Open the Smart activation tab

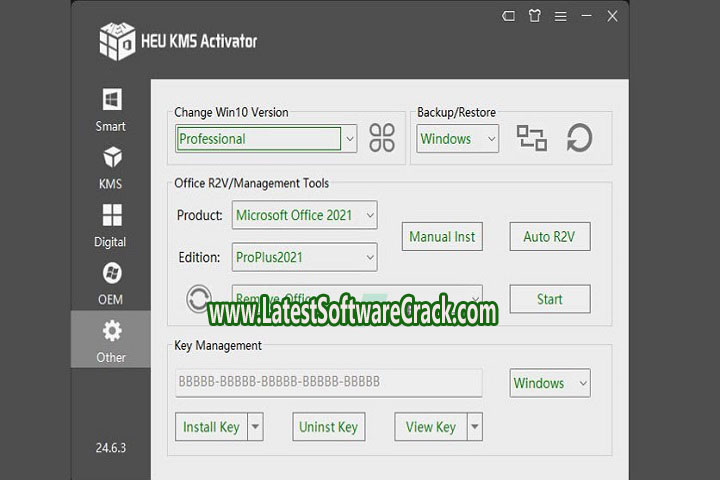111,110
